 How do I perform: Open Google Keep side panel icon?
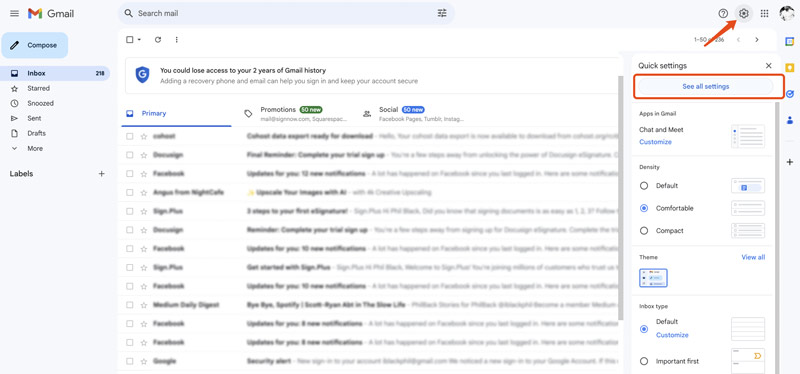[790, 67]
